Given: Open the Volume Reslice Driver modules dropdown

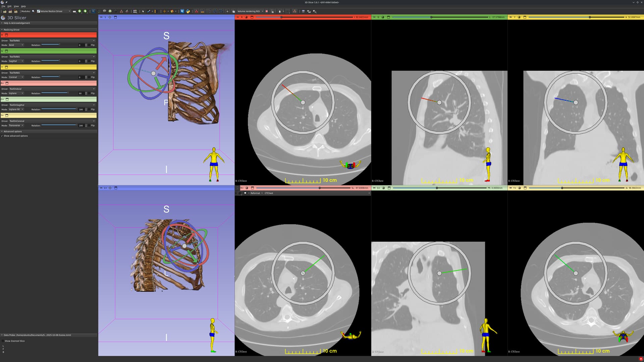Looking at the screenshot, I should point(54,11).
